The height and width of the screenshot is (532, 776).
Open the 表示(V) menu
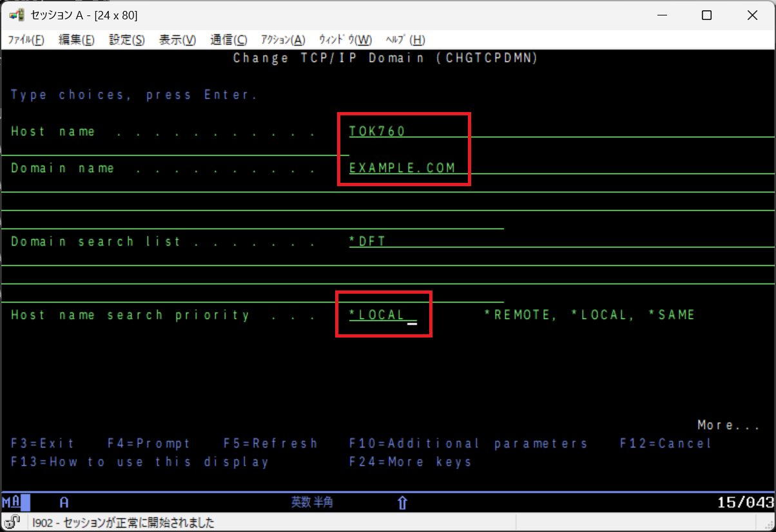(177, 40)
